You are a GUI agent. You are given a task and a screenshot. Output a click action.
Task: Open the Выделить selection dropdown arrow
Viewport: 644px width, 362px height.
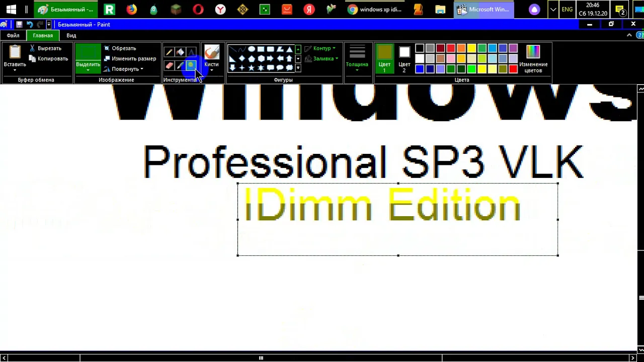[x=88, y=70]
